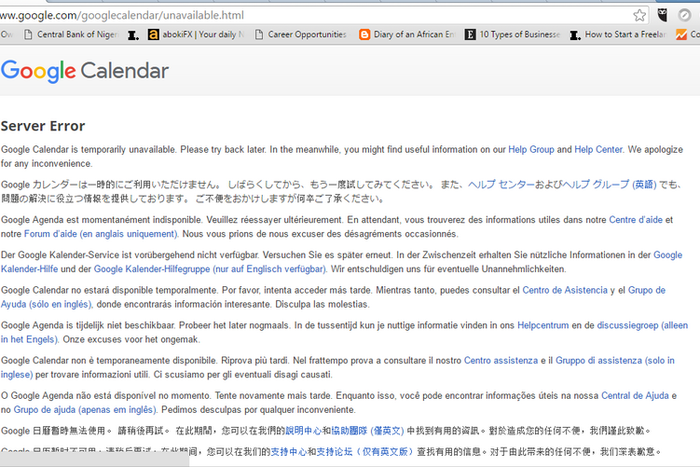The image size is (700, 467).
Task: Open the Central Bank of Nigeria bookmark
Action: (x=71, y=34)
